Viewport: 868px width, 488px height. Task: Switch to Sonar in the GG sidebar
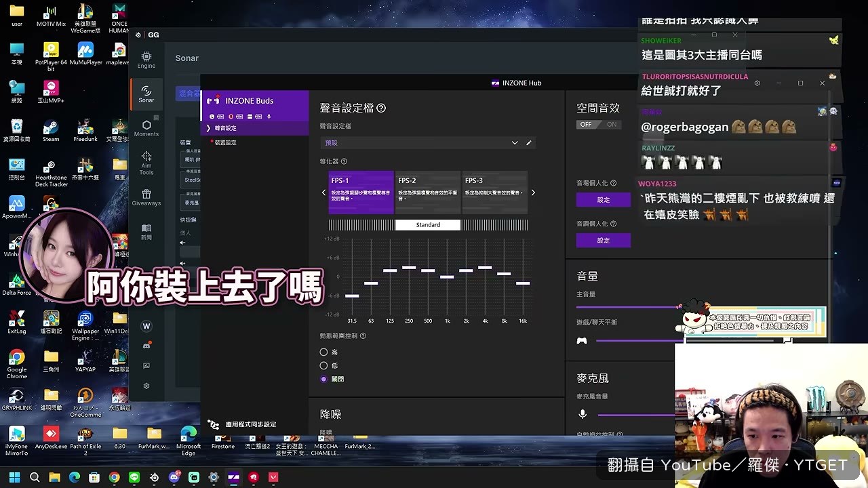[x=146, y=94]
